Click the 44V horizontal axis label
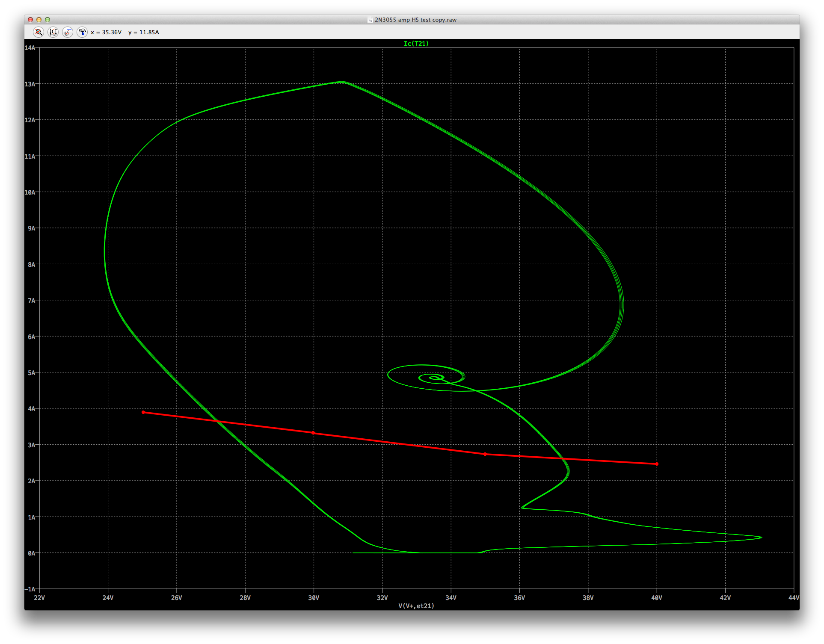 click(794, 597)
